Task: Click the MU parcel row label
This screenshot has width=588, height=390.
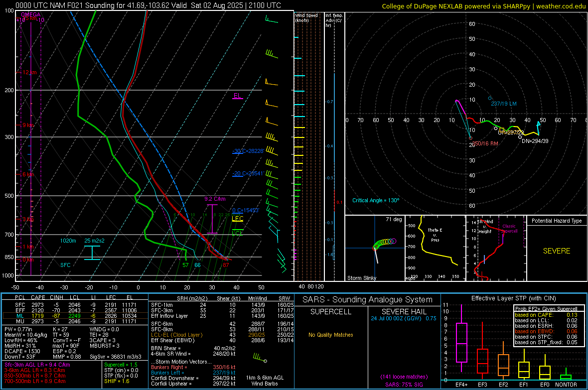Action: [x=20, y=321]
